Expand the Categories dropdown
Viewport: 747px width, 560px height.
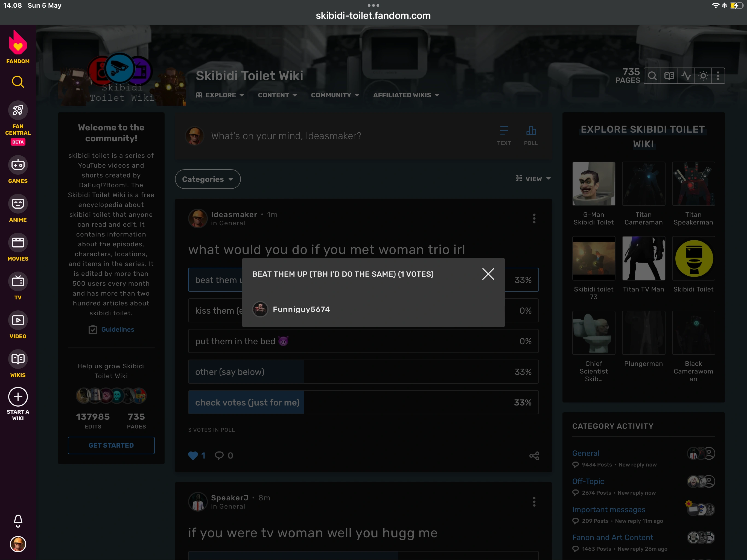pos(208,179)
